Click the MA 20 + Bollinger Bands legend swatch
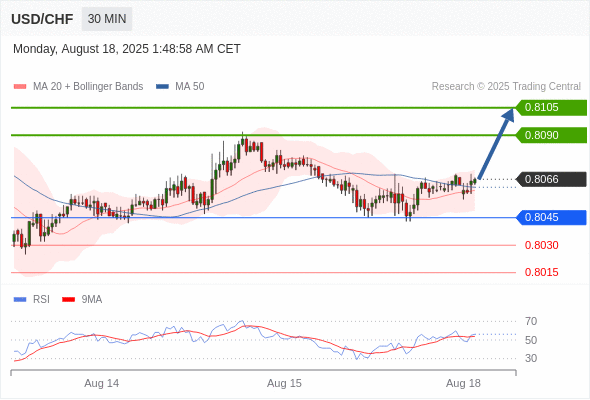Viewport: 590px width, 400px height. click(x=20, y=87)
